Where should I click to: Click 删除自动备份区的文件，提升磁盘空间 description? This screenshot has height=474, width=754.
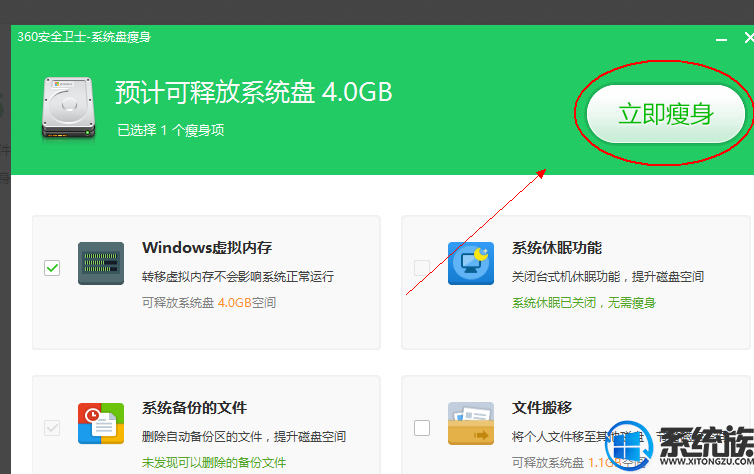pos(244,437)
